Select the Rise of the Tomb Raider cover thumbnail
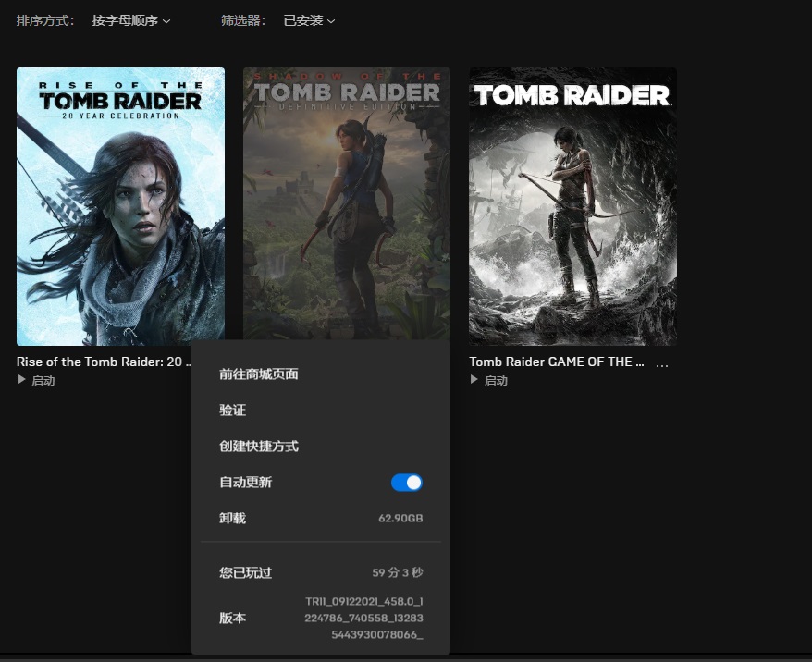Image resolution: width=812 pixels, height=662 pixels. point(120,206)
